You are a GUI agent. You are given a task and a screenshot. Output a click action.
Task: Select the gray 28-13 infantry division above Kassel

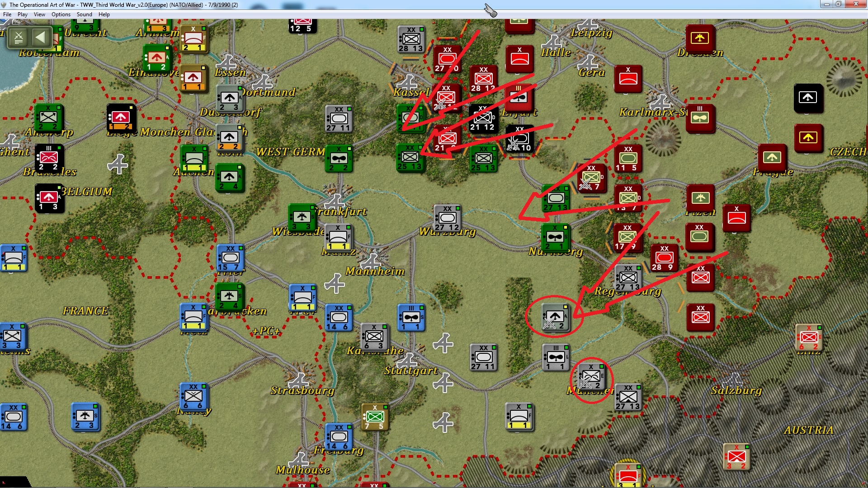[411, 39]
